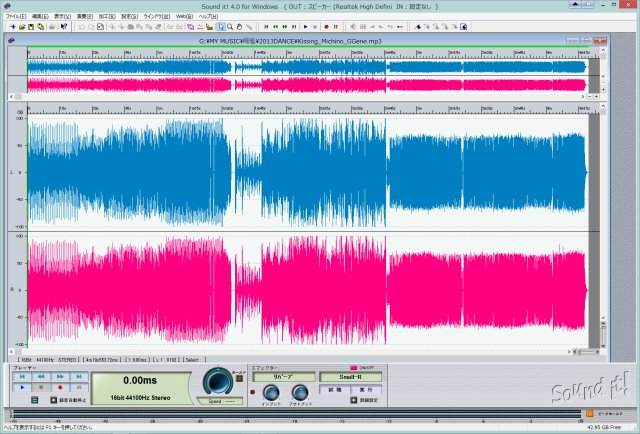The image size is (640, 434).
Task: Click rewind button in player panel
Action: (x=41, y=377)
